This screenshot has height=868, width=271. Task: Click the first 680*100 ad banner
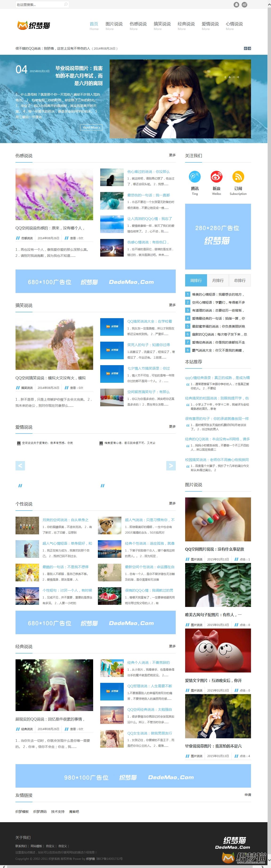tap(96, 281)
